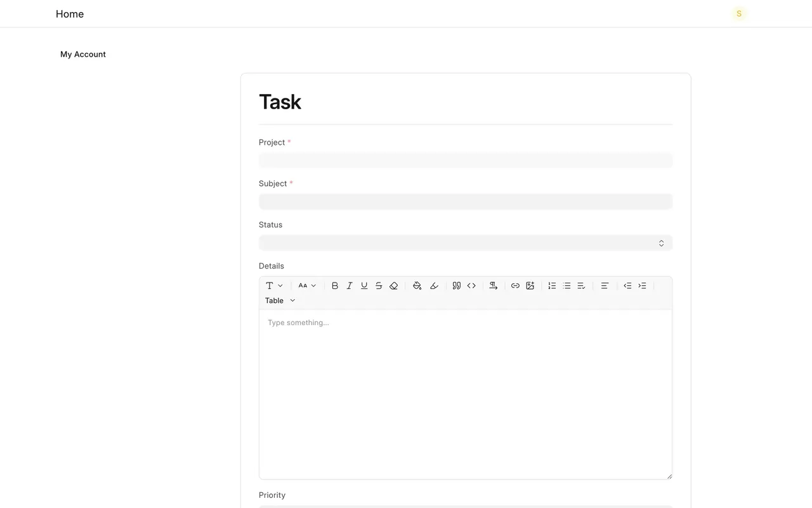Select the text highlighter tool
The height and width of the screenshot is (508, 812).
tap(434, 286)
